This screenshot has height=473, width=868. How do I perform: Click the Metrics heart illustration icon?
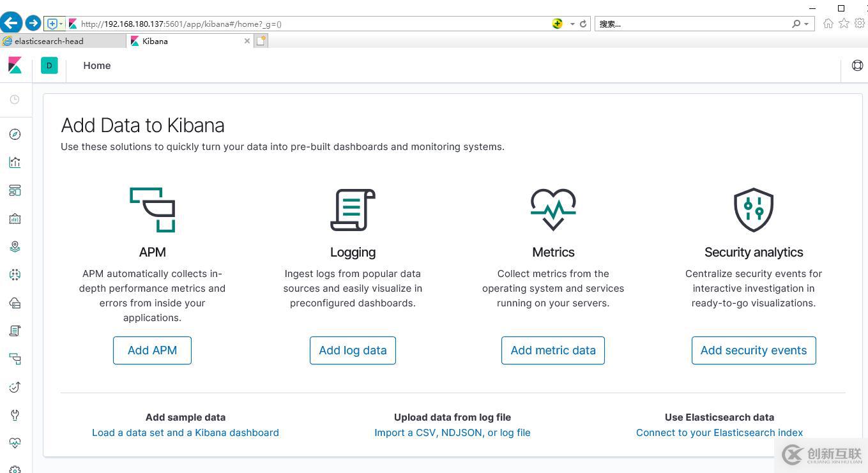pyautogui.click(x=553, y=209)
